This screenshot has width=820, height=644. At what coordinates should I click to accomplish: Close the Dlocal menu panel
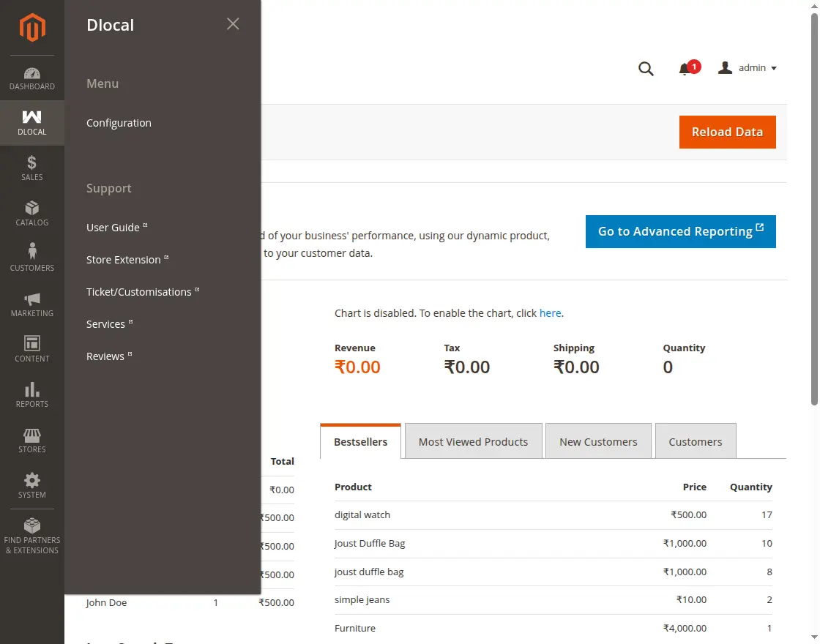[233, 24]
